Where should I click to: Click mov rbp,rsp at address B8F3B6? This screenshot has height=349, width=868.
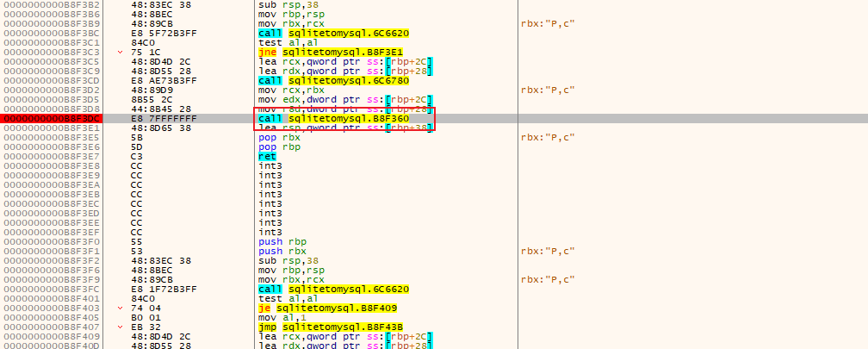pyautogui.click(x=291, y=15)
